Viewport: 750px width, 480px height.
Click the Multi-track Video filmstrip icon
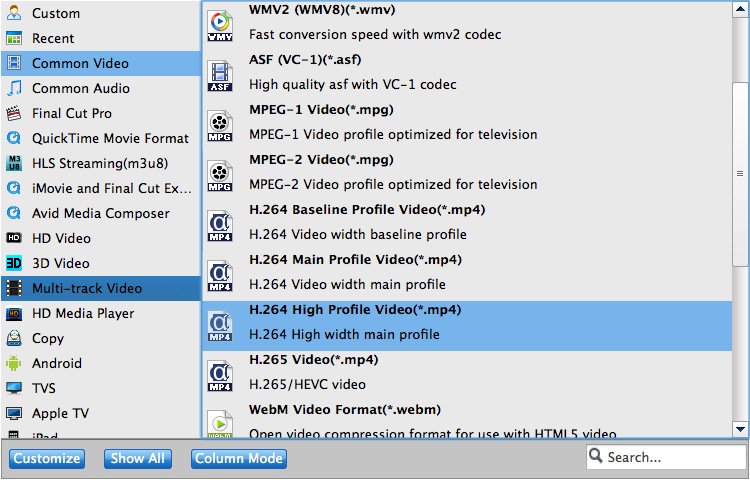point(14,288)
